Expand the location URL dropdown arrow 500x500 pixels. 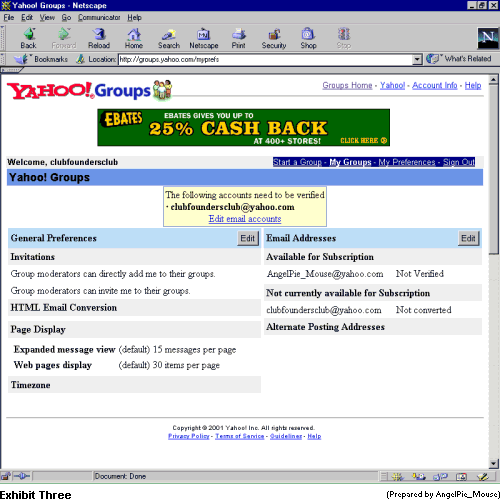417,60
